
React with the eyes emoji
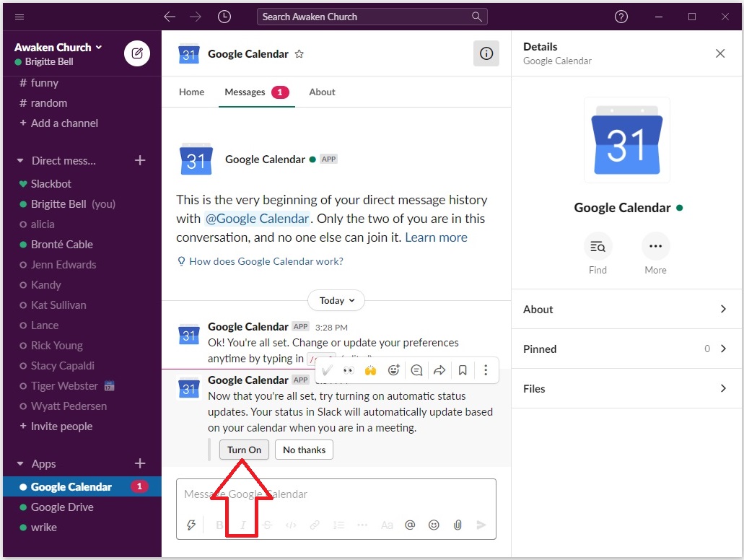(x=349, y=370)
